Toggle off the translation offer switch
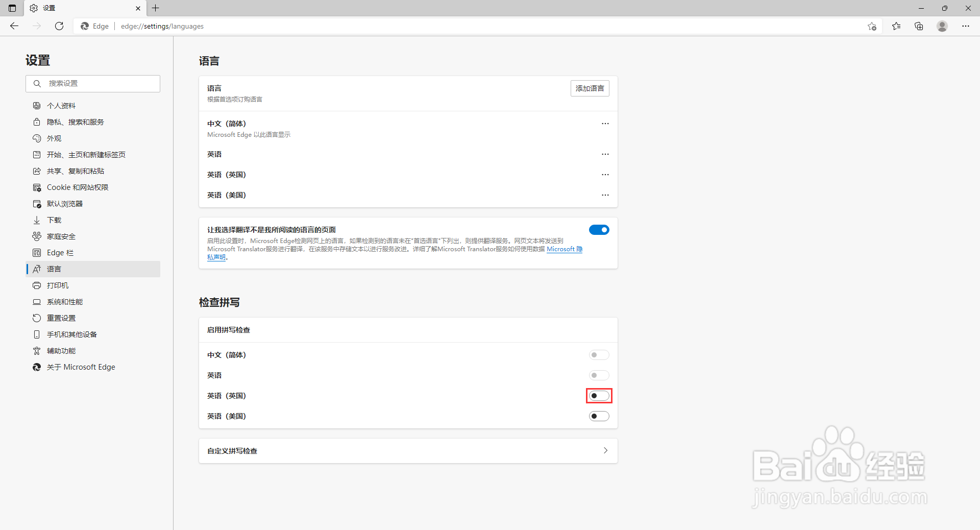 599,230
